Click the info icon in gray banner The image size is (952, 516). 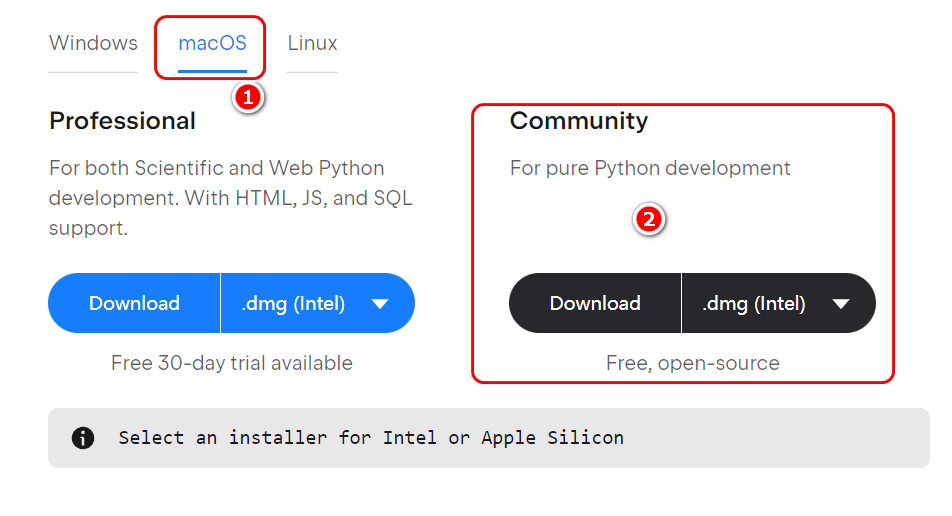point(83,438)
